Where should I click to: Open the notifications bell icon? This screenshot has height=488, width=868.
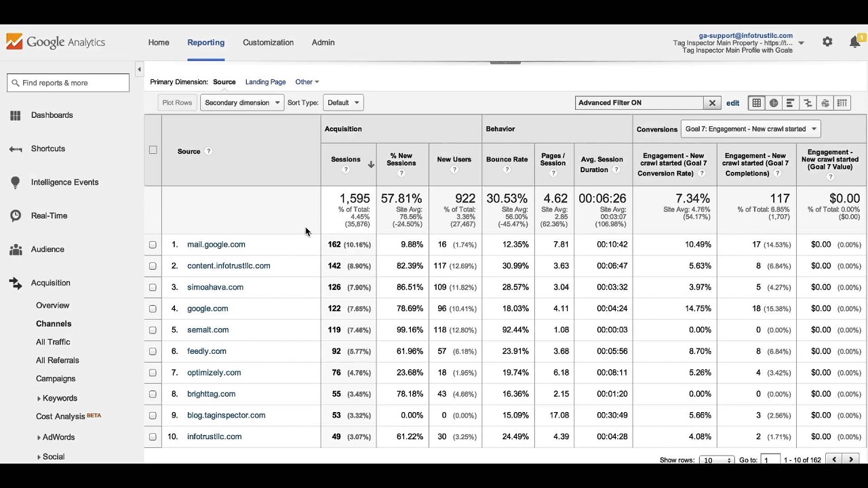tap(854, 42)
